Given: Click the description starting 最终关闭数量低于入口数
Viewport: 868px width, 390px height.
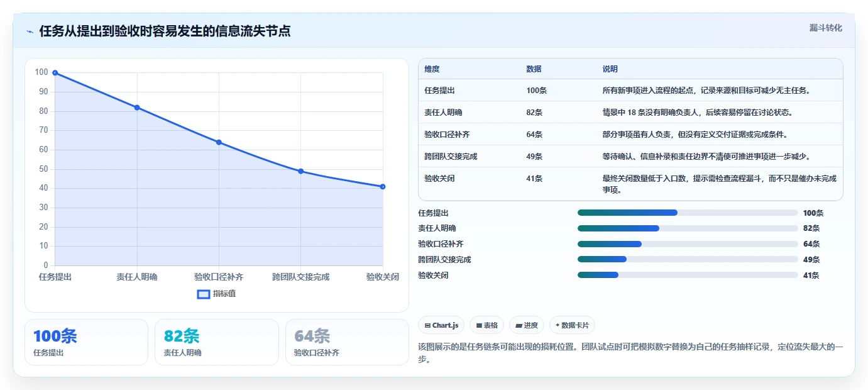Looking at the screenshot, I should [719, 184].
